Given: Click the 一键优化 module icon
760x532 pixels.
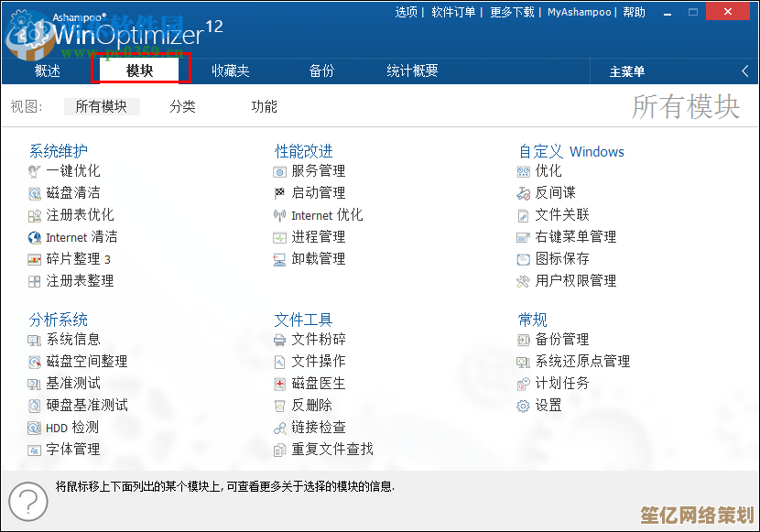Looking at the screenshot, I should [x=35, y=171].
